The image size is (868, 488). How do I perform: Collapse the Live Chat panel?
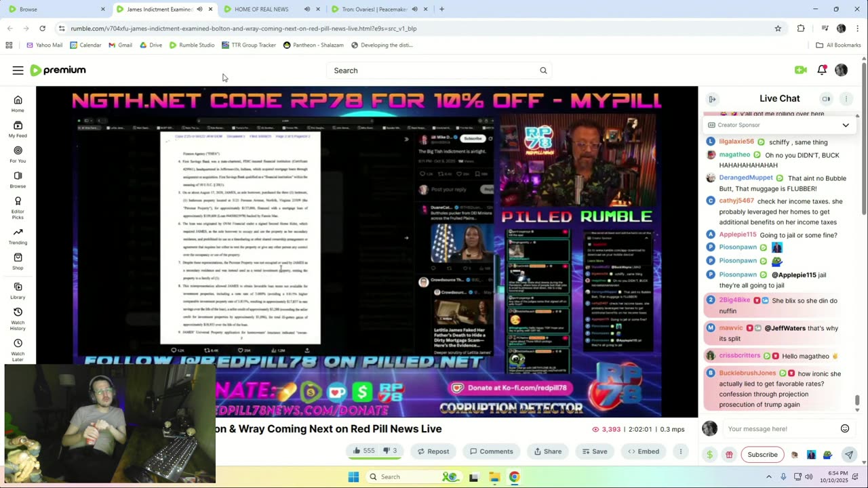pyautogui.click(x=712, y=99)
